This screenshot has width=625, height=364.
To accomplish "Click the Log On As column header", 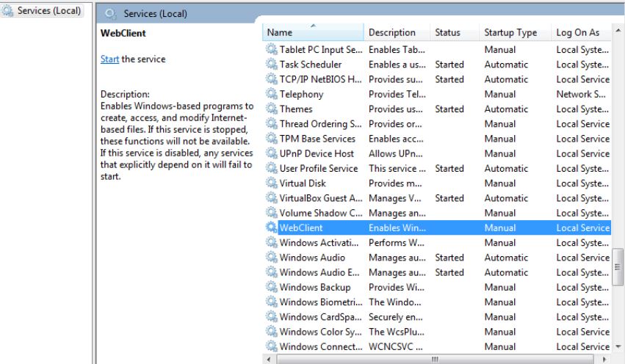I will tap(578, 33).
